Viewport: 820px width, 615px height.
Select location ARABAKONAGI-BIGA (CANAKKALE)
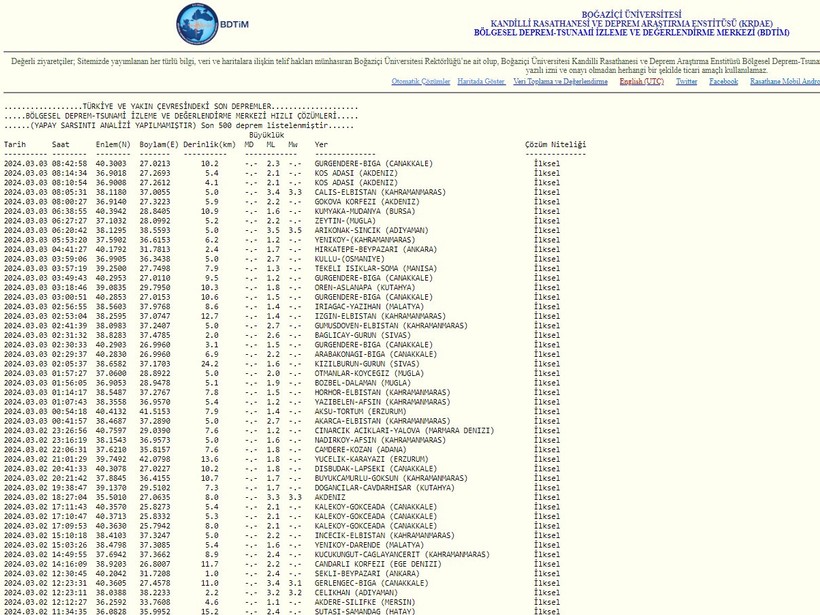point(376,355)
